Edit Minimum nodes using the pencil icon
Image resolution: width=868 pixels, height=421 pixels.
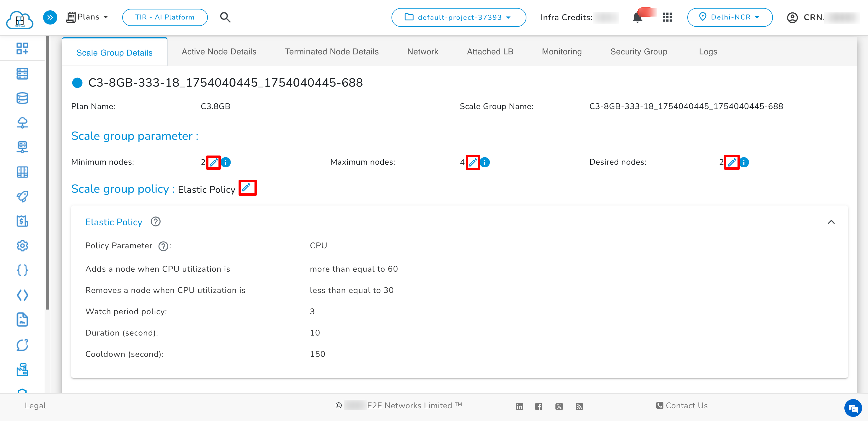213,162
